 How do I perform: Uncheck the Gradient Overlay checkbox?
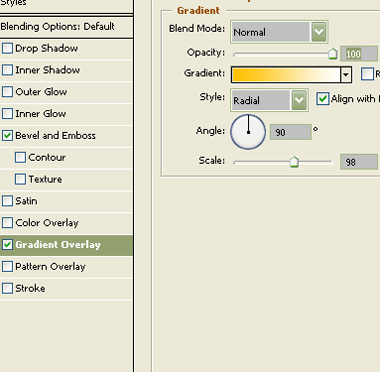pyautogui.click(x=7, y=245)
